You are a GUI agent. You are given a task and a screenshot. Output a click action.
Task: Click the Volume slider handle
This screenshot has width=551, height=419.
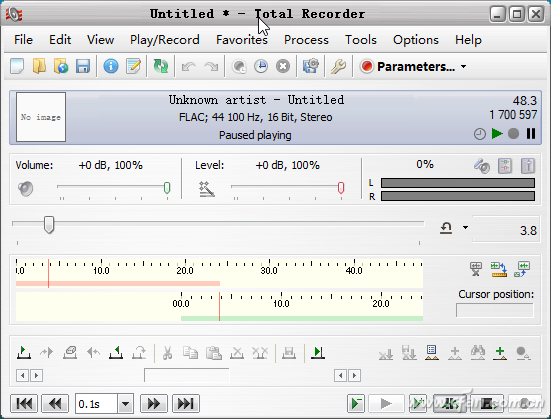tap(167, 188)
